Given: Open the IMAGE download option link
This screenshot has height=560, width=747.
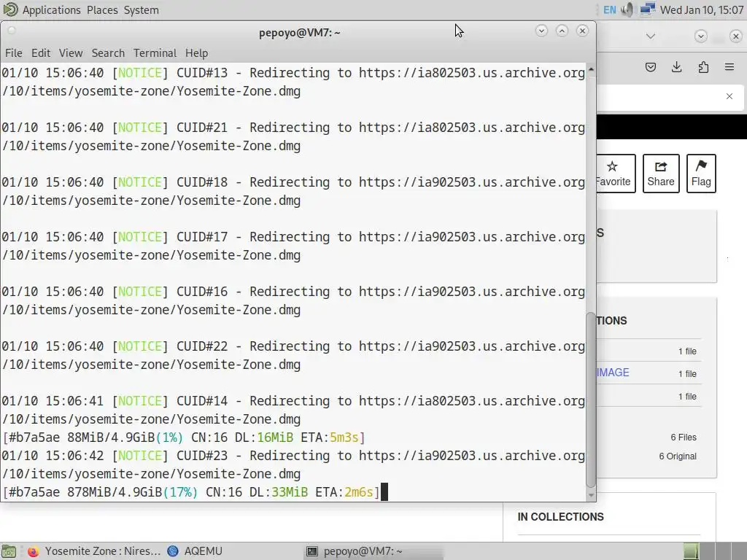Looking at the screenshot, I should (x=613, y=373).
